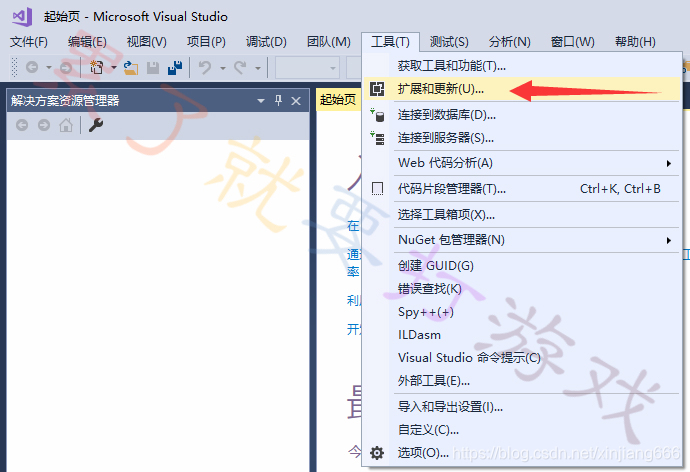Choose 代码片段管理器(T)... menu entry

click(x=522, y=189)
